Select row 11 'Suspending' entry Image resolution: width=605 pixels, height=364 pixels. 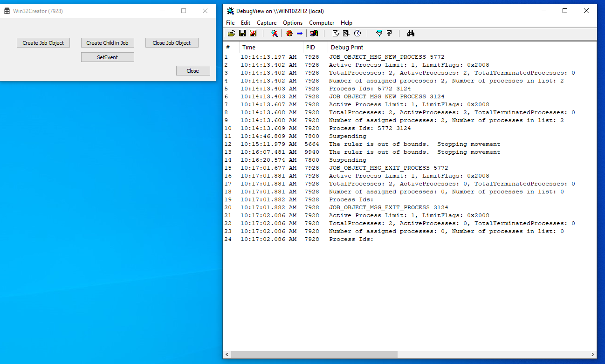click(x=410, y=136)
